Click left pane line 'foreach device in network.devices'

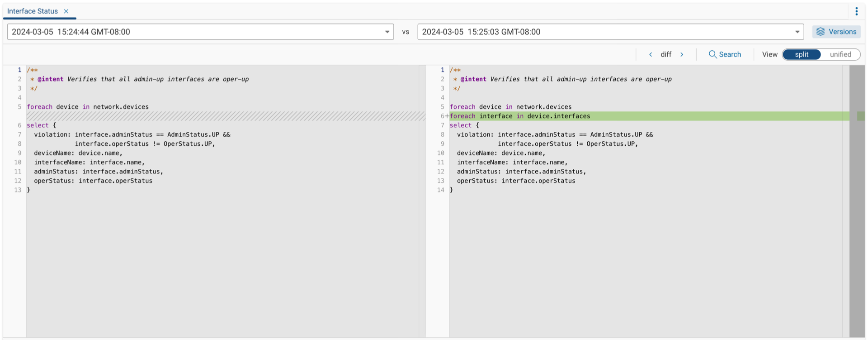pos(88,107)
